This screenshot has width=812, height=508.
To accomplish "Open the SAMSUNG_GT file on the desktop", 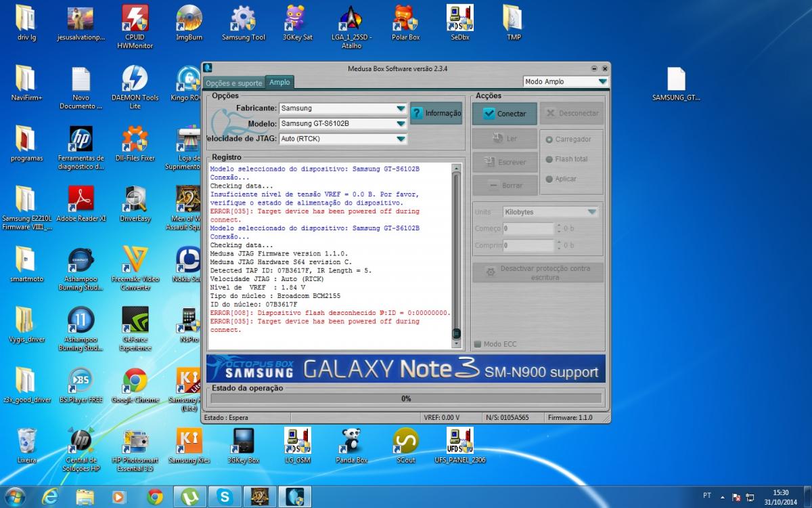I will click(676, 85).
